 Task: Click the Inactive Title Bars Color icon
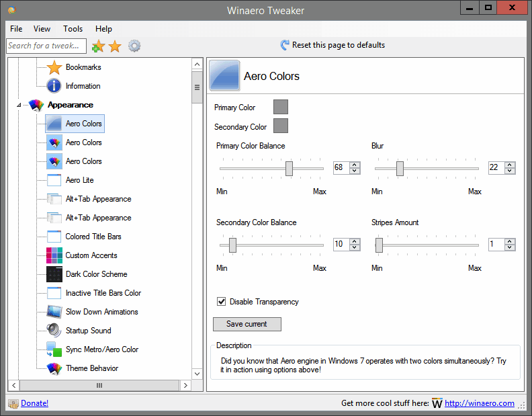click(x=54, y=293)
